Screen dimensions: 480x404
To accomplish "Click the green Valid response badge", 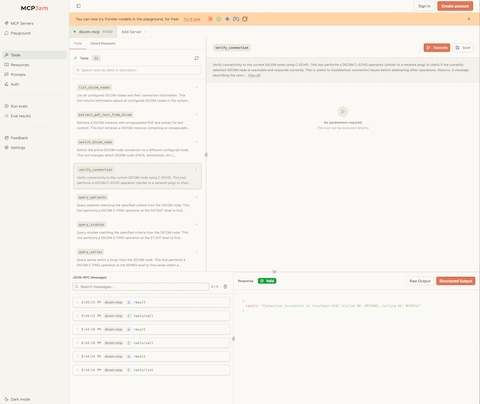I will pyautogui.click(x=267, y=281).
